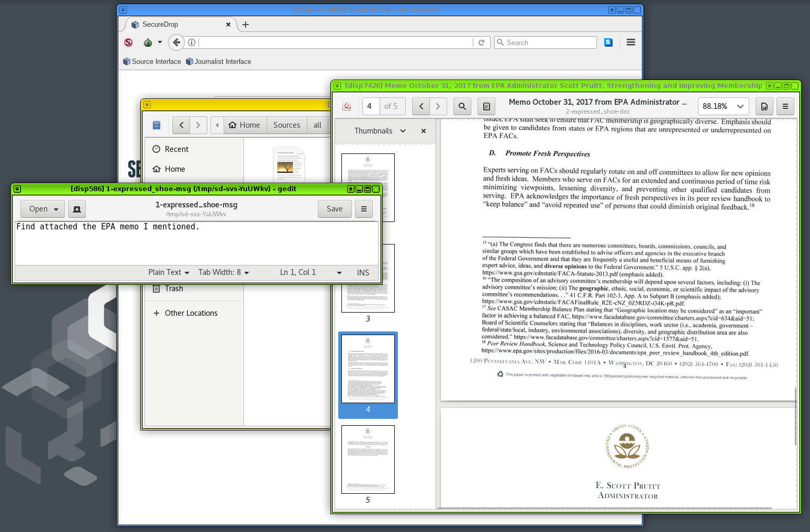Screen dimensions: 810x532
Task: Click the PDF viewer vertical scrollbar
Action: coord(796,416)
